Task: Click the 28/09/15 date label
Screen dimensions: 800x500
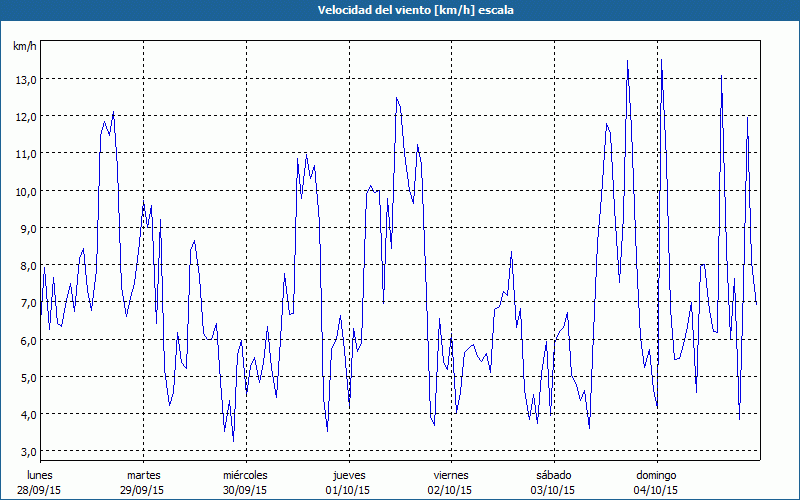Action: click(40, 490)
